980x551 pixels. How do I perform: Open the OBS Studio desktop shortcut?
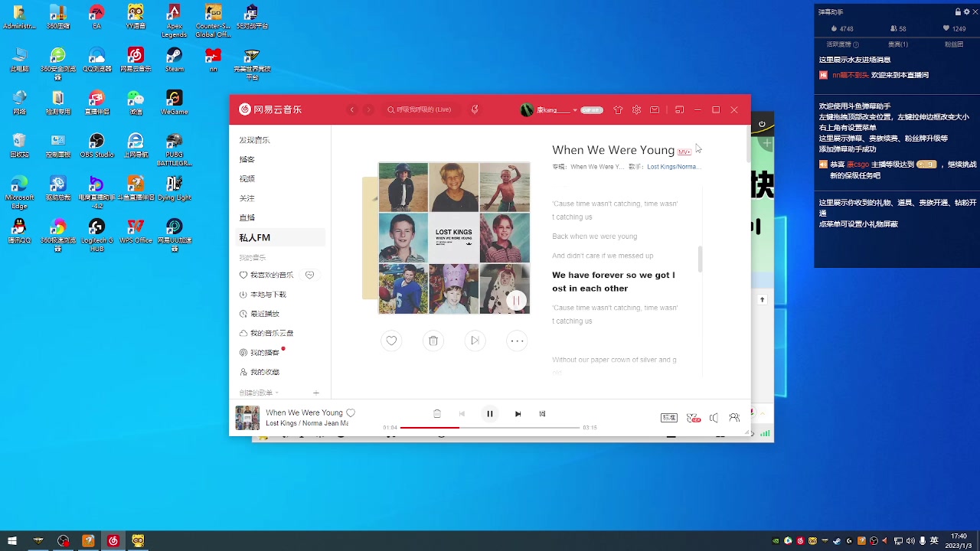click(96, 145)
